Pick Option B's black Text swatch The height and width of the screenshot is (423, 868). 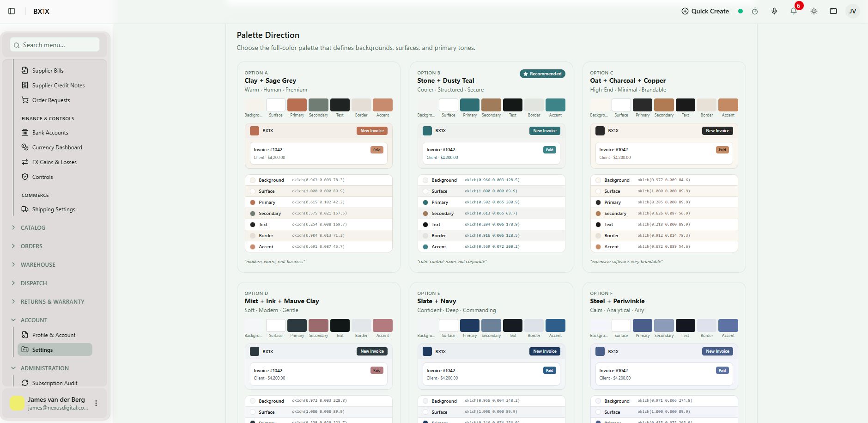click(513, 105)
